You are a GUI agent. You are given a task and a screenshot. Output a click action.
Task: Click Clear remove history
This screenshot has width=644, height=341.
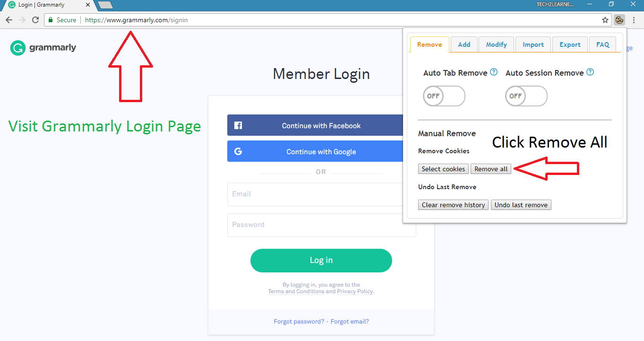coord(453,205)
